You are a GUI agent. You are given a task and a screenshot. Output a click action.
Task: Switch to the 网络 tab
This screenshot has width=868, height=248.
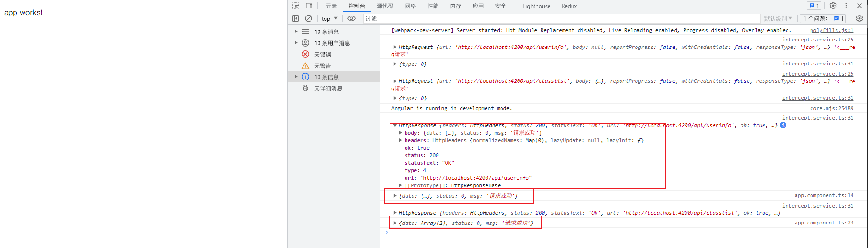[x=410, y=6]
